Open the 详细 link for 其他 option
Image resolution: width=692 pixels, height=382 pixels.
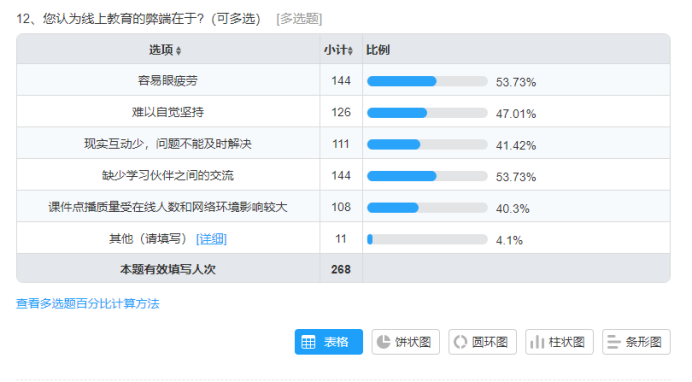tap(211, 239)
